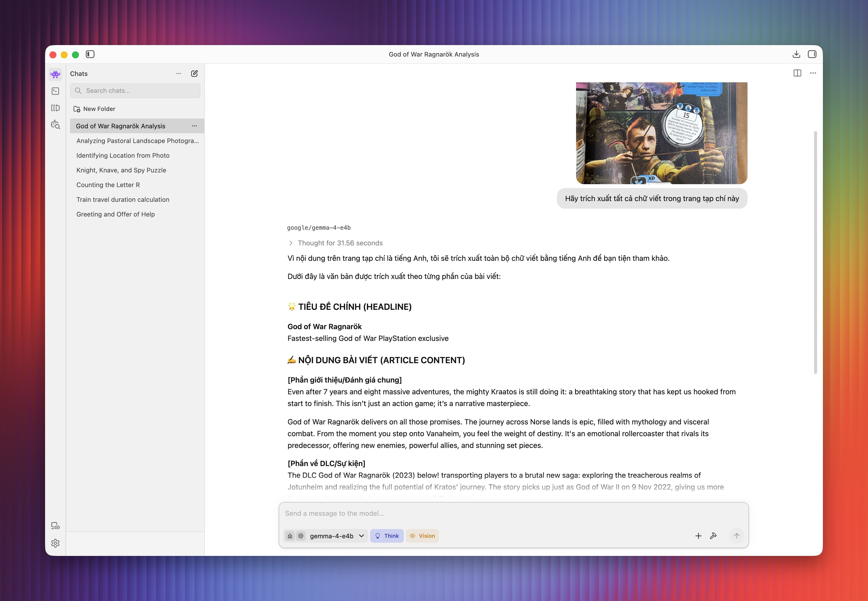Open the model discover search icon
The height and width of the screenshot is (601, 868).
55,125
